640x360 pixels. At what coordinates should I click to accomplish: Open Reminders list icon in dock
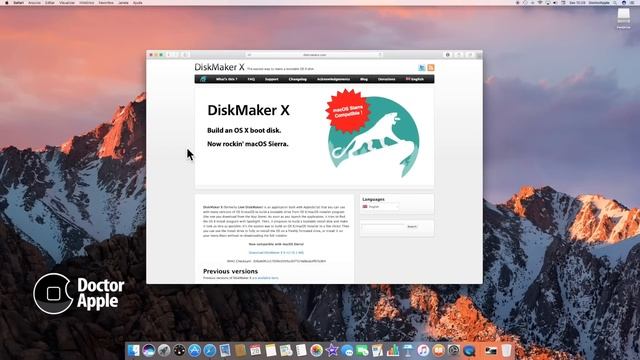[x=302, y=350]
